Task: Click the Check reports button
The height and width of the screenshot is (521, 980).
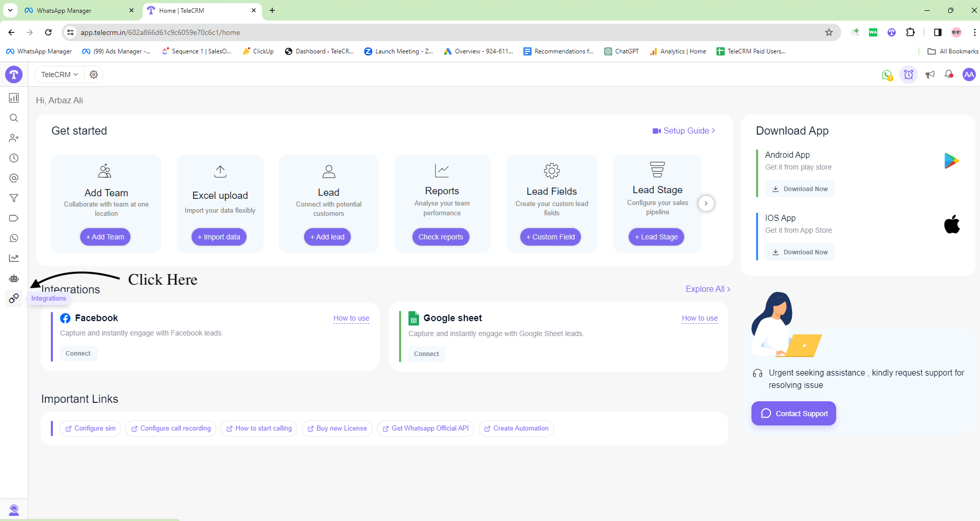Action: coord(441,237)
